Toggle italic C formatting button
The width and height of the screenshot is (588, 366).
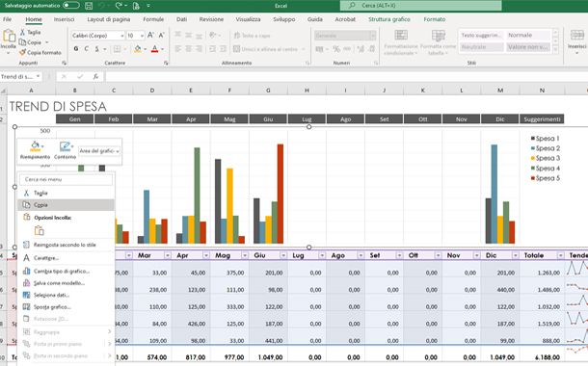pos(86,49)
